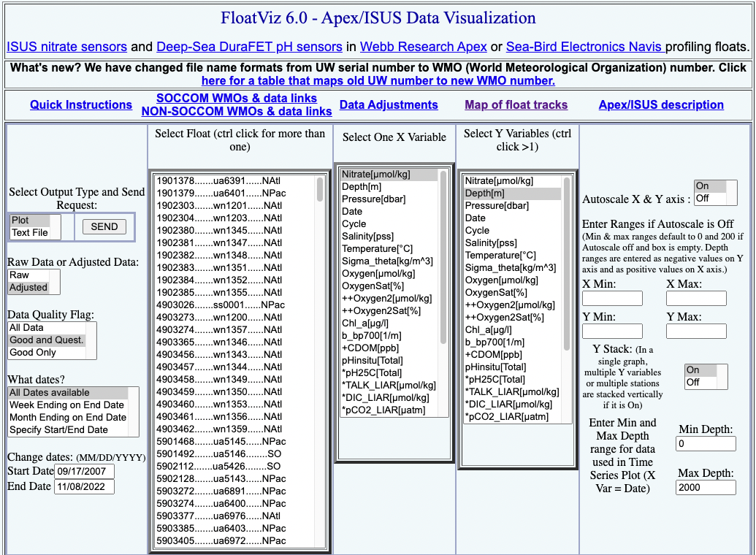The image size is (756, 555).
Task: Open the Apex/ISUS description link
Action: [x=661, y=104]
